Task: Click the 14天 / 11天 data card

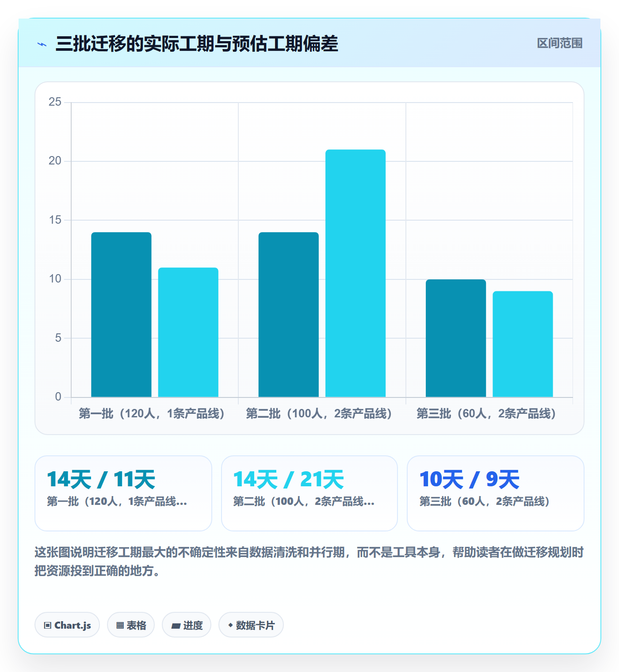Action: [123, 493]
